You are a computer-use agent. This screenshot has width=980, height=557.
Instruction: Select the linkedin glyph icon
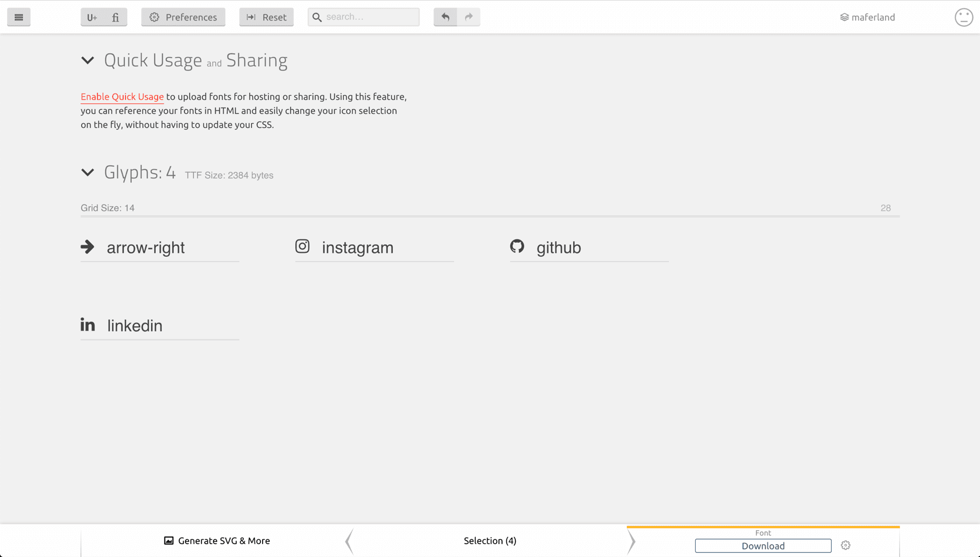coord(88,325)
